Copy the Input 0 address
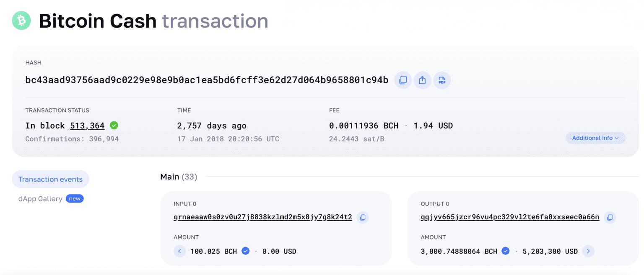The image size is (644, 275). click(x=363, y=217)
